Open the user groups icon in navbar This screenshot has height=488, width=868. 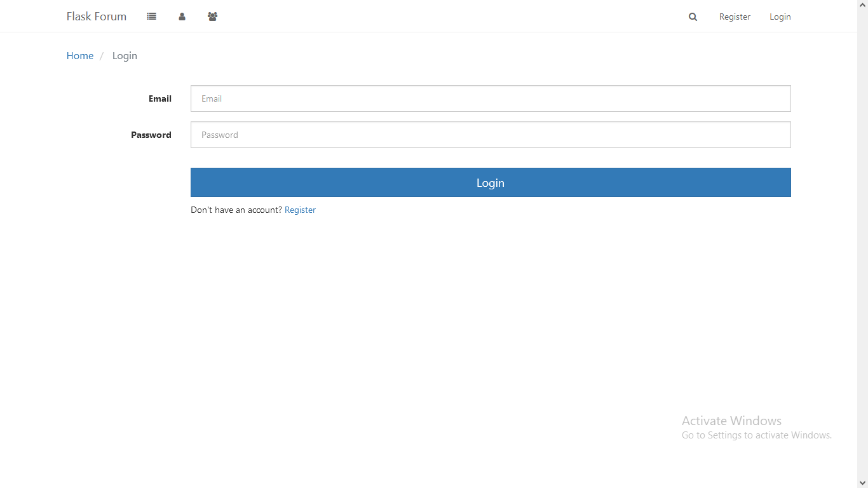(212, 17)
